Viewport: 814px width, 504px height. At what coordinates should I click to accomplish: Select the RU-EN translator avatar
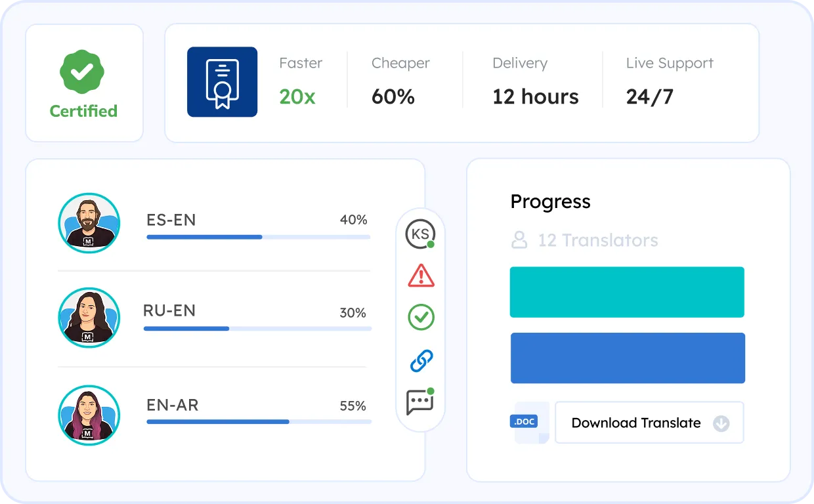tap(89, 318)
